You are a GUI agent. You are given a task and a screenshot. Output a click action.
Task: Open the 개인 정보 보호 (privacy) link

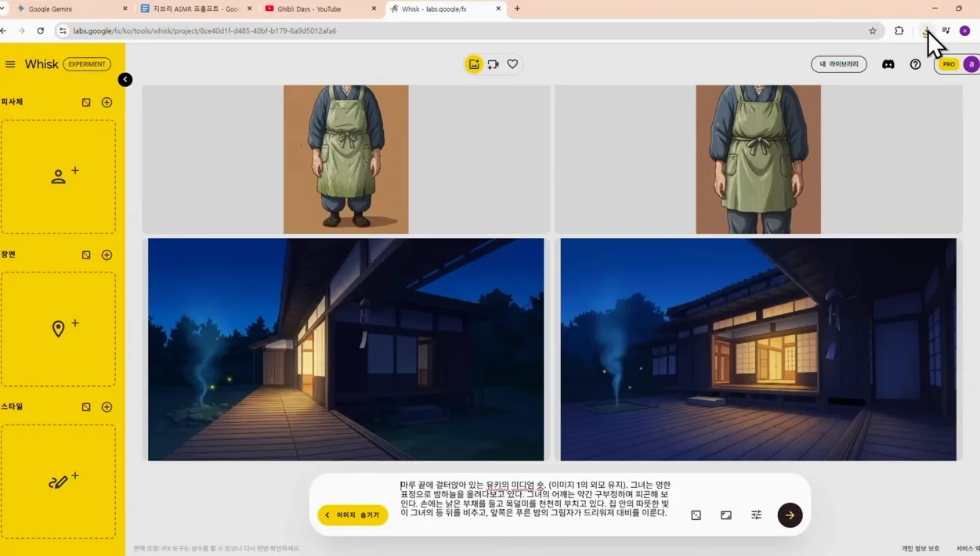[920, 548]
